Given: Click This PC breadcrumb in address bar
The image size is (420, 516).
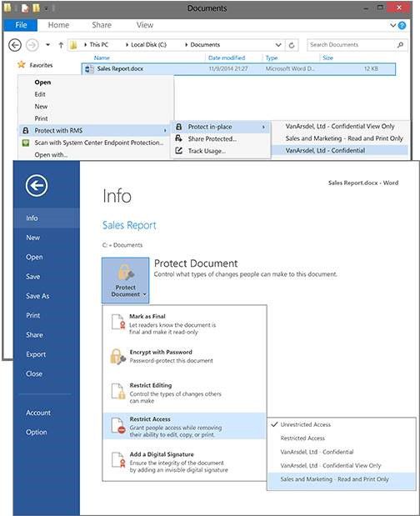Looking at the screenshot, I should [x=98, y=45].
